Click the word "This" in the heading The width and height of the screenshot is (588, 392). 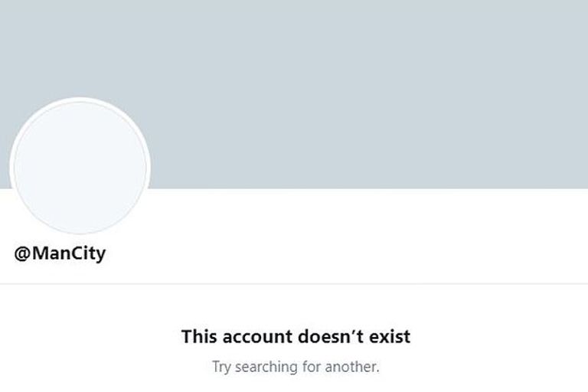pos(199,336)
